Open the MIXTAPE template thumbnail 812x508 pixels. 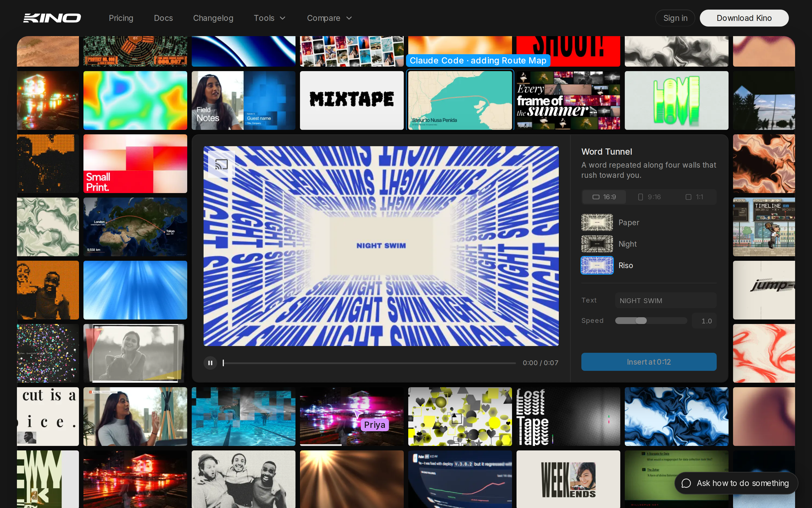coord(352,100)
